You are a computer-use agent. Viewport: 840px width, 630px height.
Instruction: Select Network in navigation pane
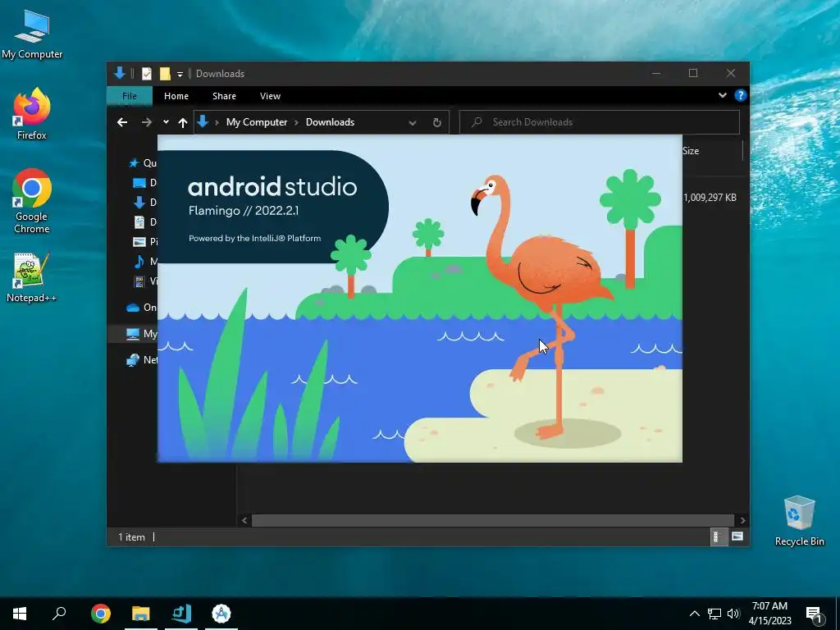click(x=142, y=360)
